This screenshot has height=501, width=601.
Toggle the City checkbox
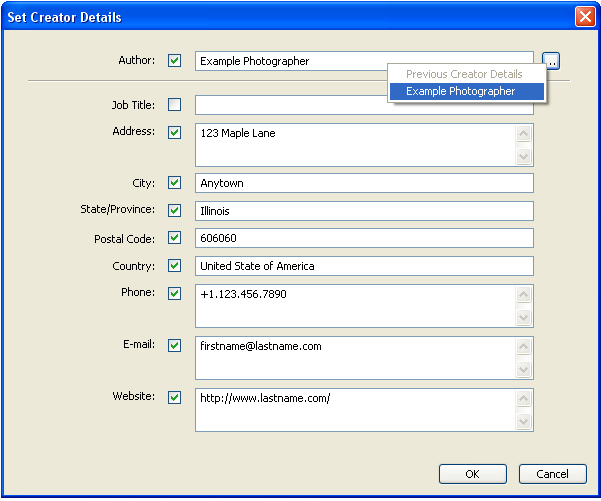[175, 183]
